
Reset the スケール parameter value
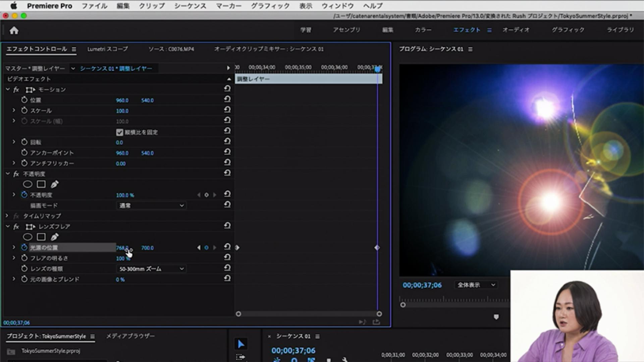click(227, 110)
